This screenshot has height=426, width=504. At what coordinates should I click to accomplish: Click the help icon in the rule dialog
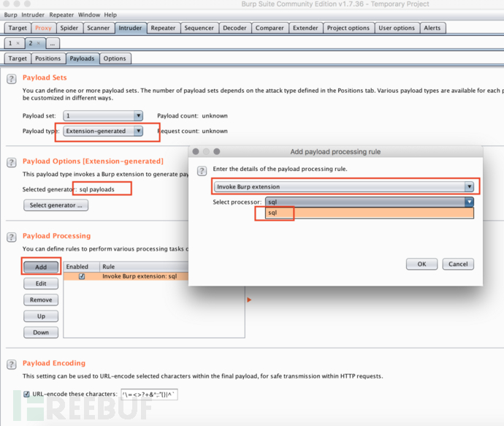pyautogui.click(x=202, y=170)
